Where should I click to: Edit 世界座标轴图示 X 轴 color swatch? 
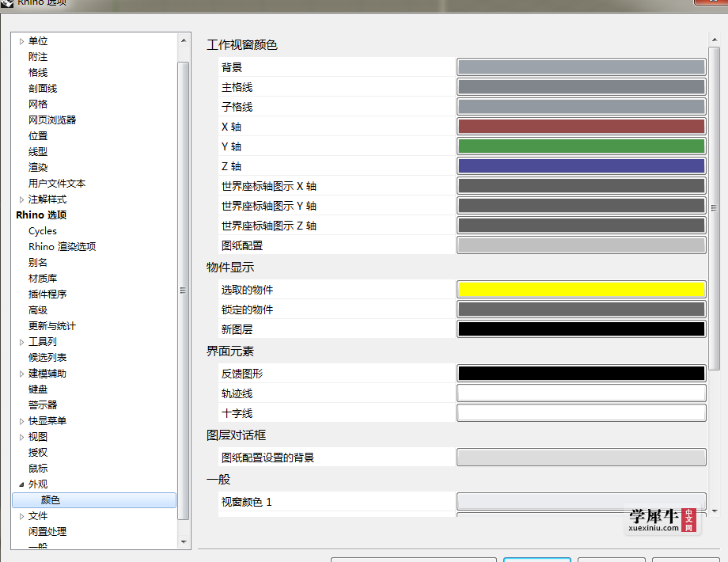pos(582,186)
